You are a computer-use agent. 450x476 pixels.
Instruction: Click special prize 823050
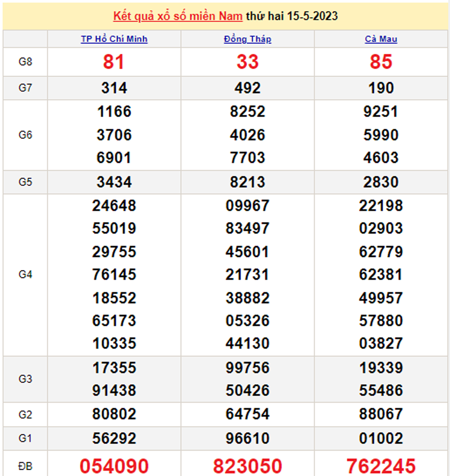coord(247,466)
